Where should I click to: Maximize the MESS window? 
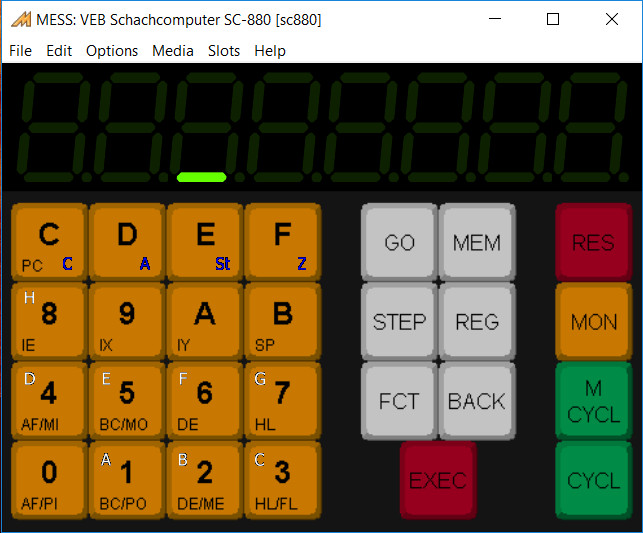point(553,19)
